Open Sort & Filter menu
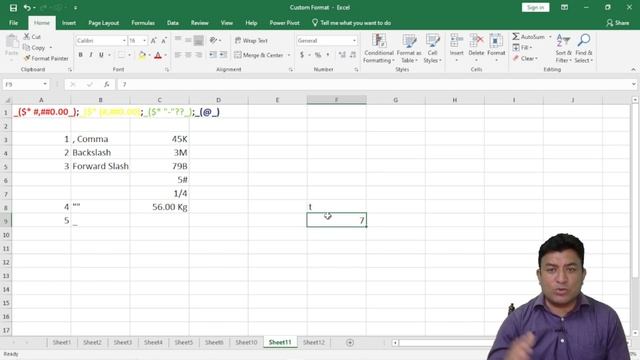This screenshot has width=640, height=360. [563, 49]
